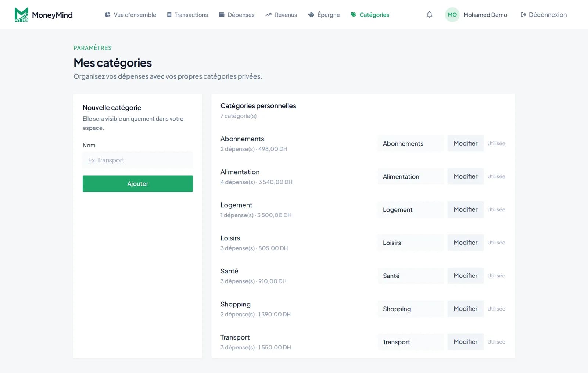Click '2 dépense(s) · 498,00 DH' text
Viewport: 588px width, 373px height.
tap(254, 149)
